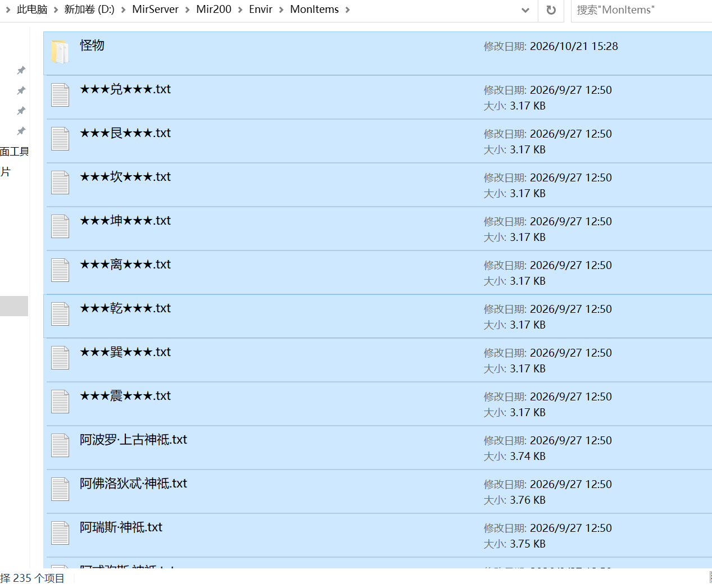The height and width of the screenshot is (588, 712).
Task: Navigate to MirServer in breadcrumb
Action: coord(155,10)
